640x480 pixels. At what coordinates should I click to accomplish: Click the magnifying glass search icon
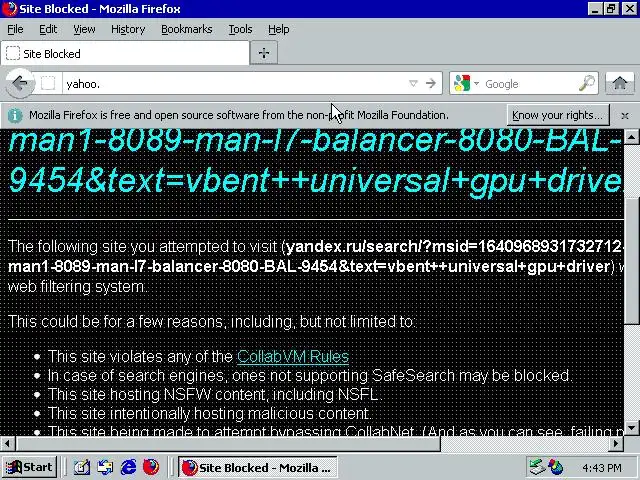pos(587,84)
